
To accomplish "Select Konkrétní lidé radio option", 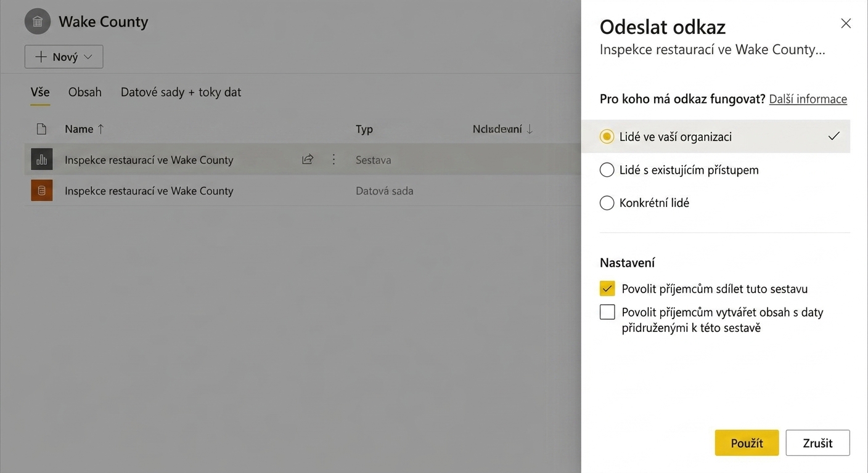I will tap(607, 203).
